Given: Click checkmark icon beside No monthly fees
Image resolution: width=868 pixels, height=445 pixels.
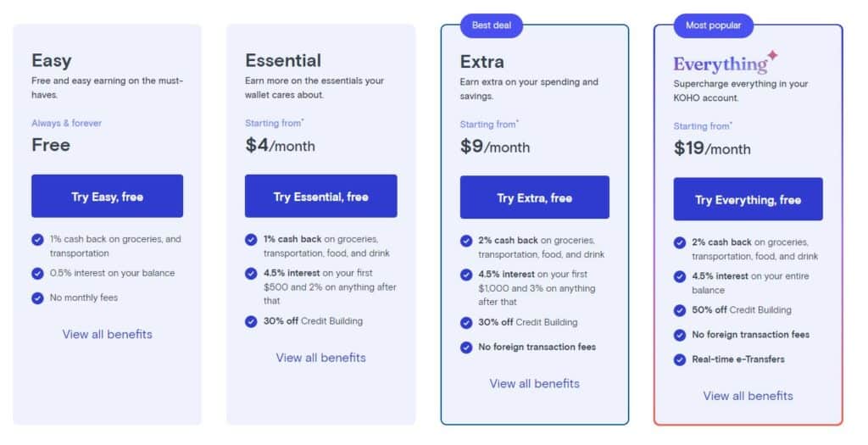Looking at the screenshot, I should click(x=37, y=298).
